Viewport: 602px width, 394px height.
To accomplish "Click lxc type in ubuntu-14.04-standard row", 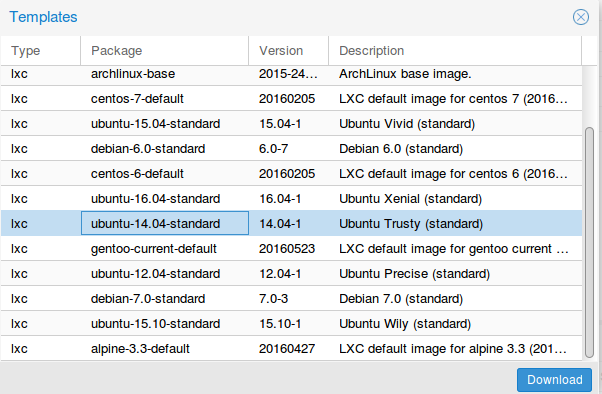I will click(x=19, y=223).
